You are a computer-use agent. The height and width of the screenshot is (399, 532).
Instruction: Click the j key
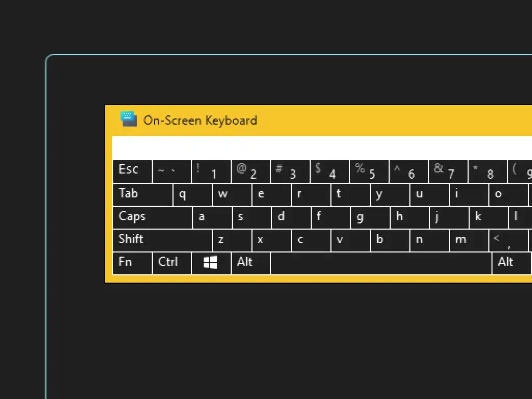(x=449, y=218)
